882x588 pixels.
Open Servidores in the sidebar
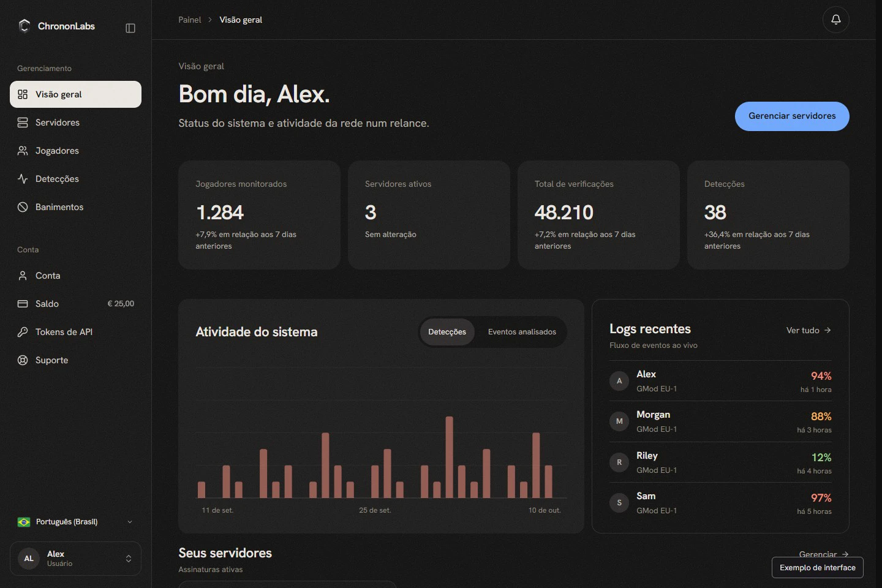click(75, 123)
